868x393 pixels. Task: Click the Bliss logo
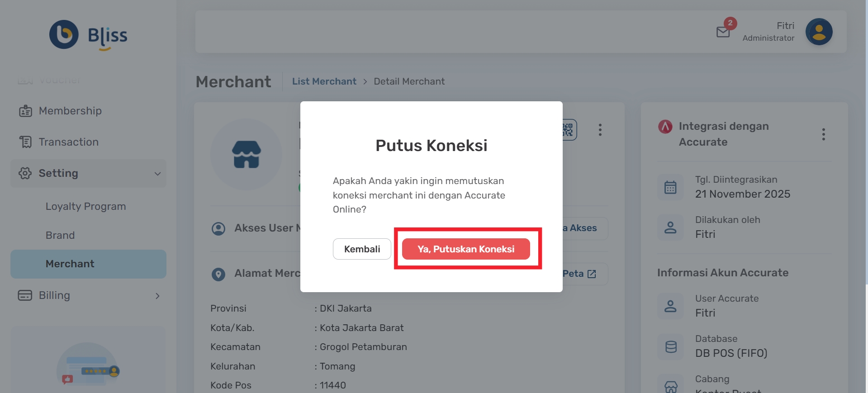point(88,35)
